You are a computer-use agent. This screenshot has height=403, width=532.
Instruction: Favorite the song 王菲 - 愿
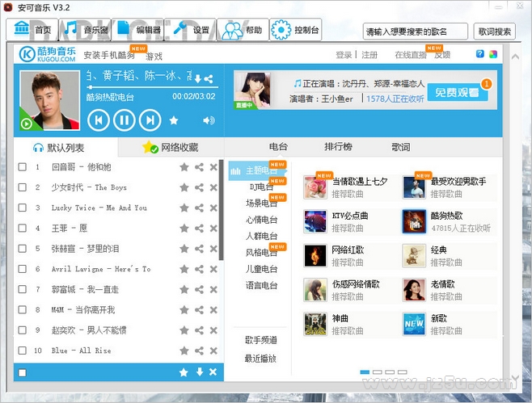[184, 228]
